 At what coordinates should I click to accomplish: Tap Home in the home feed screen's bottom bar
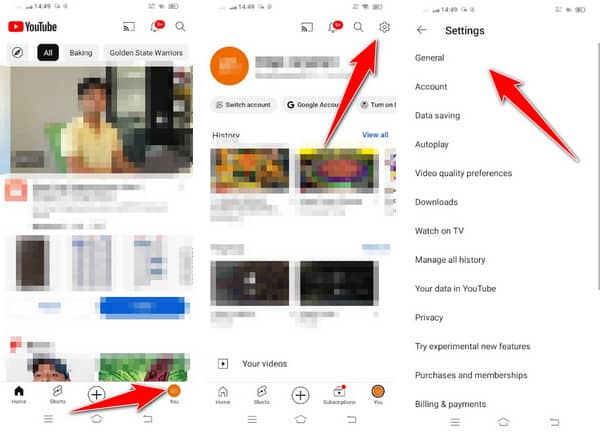click(x=19, y=395)
